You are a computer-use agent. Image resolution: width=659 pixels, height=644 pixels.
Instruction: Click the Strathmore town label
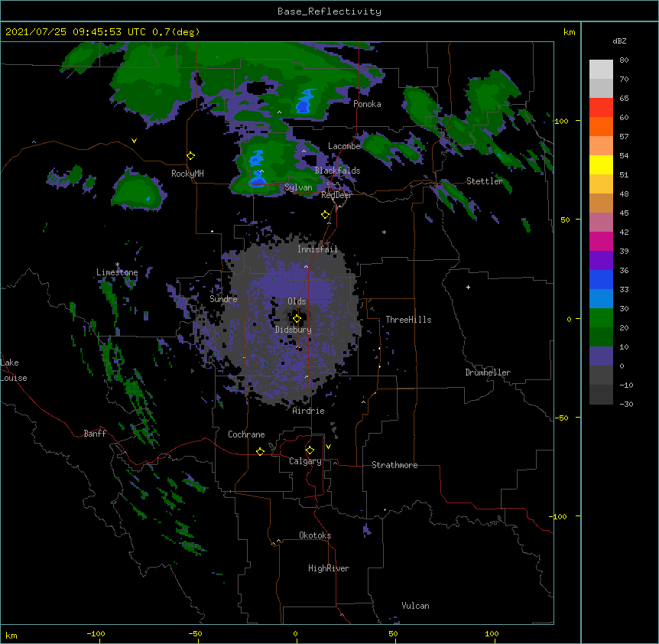point(394,465)
